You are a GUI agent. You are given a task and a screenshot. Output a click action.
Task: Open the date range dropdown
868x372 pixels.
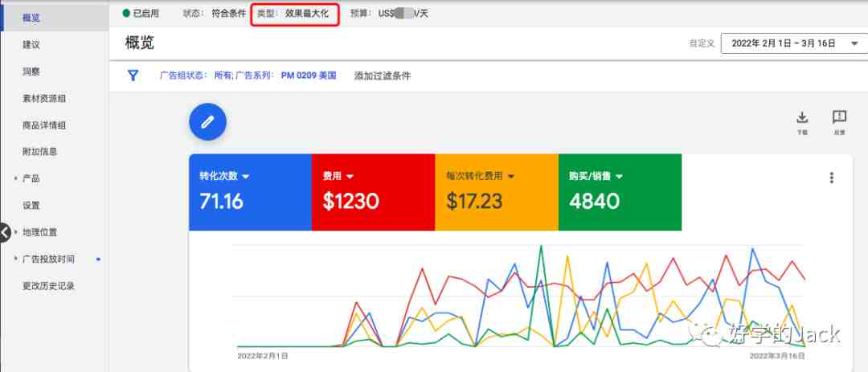pos(794,43)
